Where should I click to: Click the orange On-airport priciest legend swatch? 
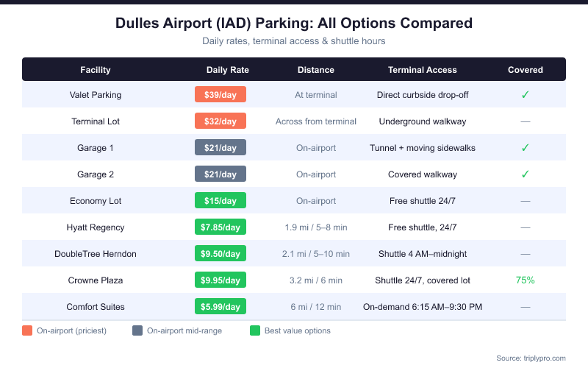tap(27, 330)
